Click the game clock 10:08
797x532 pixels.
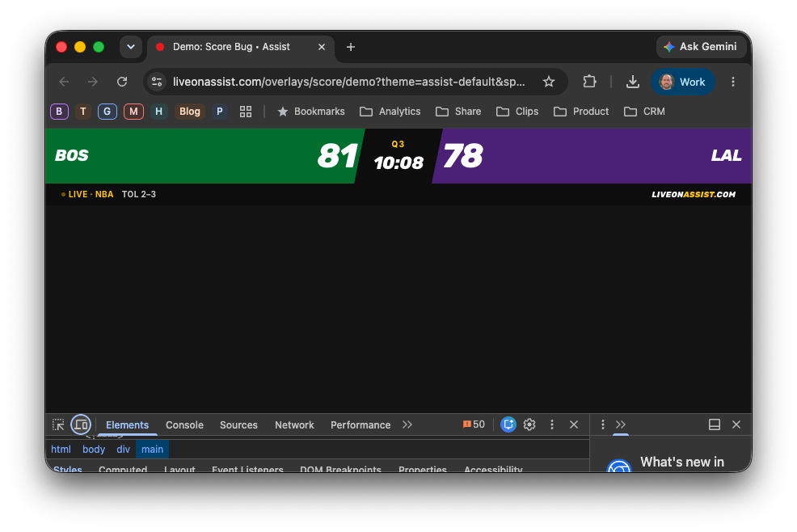click(398, 163)
